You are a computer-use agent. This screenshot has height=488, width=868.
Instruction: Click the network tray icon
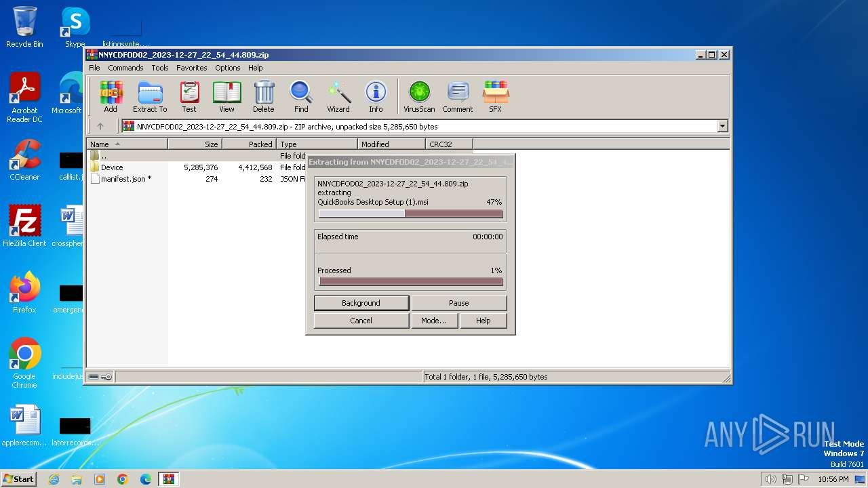coord(787,479)
